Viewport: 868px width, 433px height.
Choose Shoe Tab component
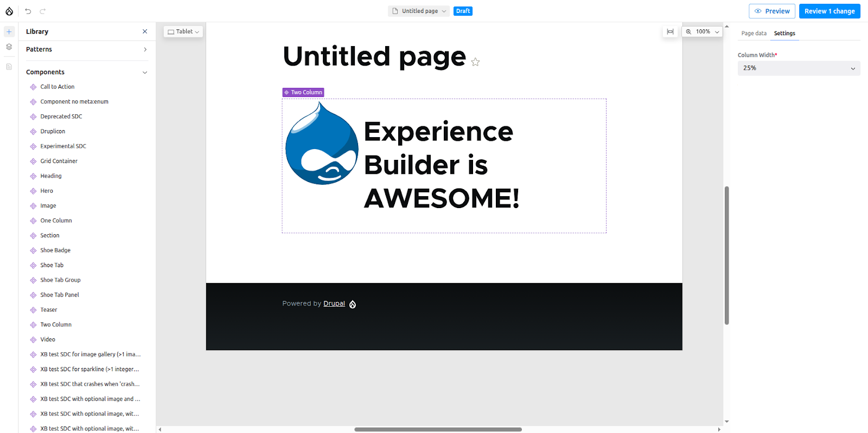click(52, 266)
